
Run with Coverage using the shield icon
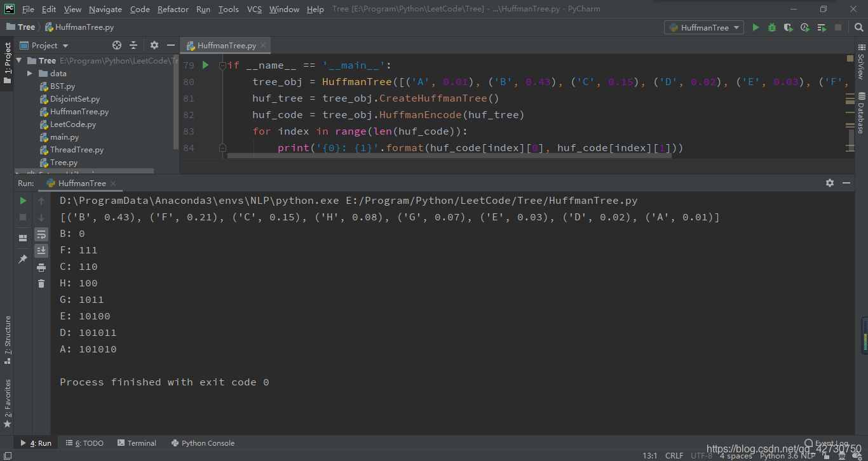pyautogui.click(x=789, y=27)
